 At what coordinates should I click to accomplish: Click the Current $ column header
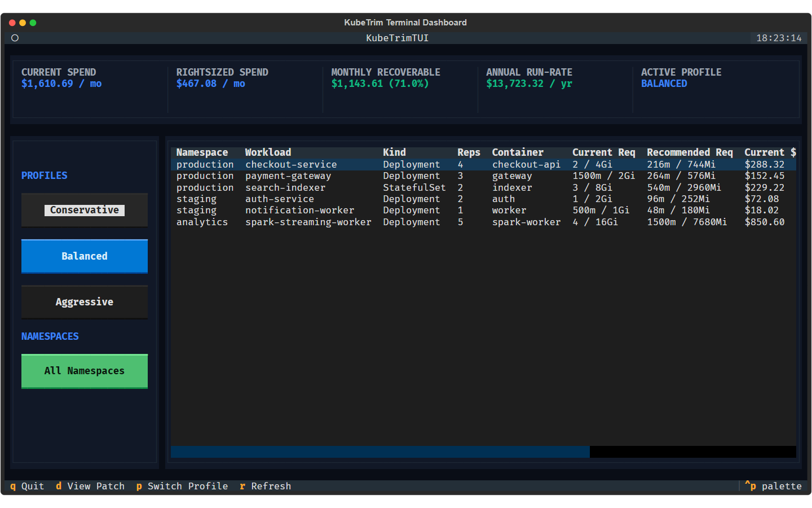tap(770, 152)
